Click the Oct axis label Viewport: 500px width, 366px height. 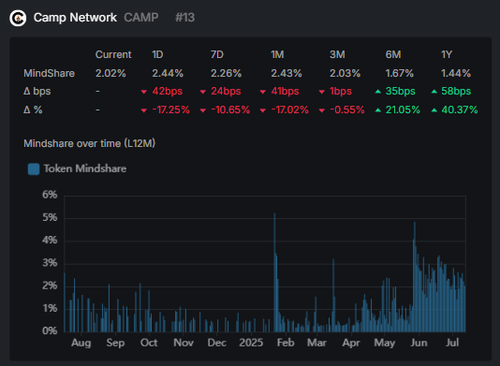[x=149, y=343]
